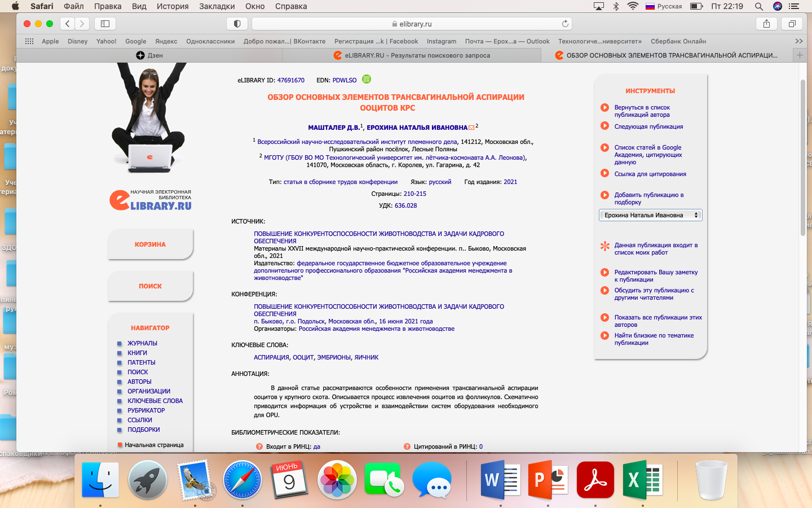Open the envelope icon next to Ерохина Наталья Ивановна
The image size is (812, 508).
[x=471, y=128]
